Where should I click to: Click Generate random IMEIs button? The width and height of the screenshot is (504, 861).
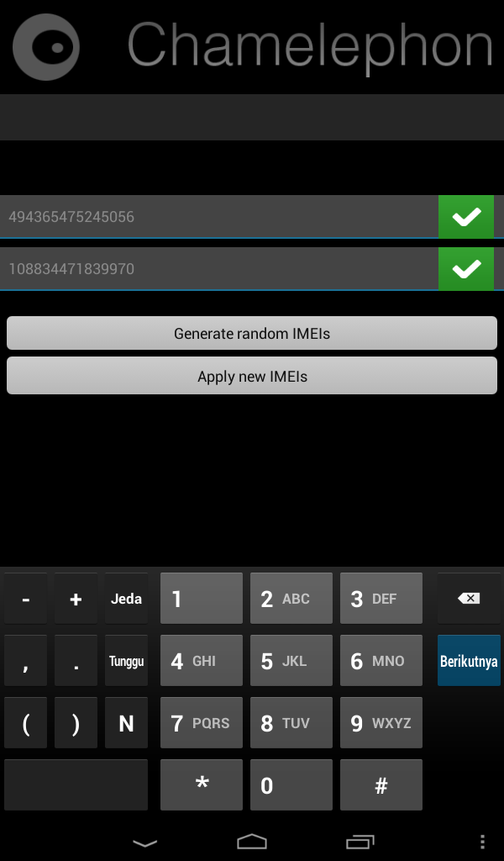tap(252, 333)
